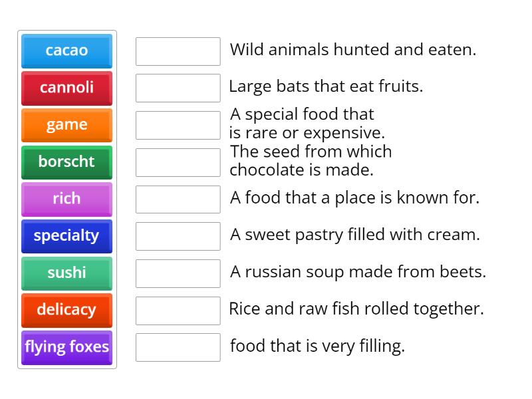The image size is (532, 399).
Task: Pick the green 'sushi' word tile
Action: [66, 273]
